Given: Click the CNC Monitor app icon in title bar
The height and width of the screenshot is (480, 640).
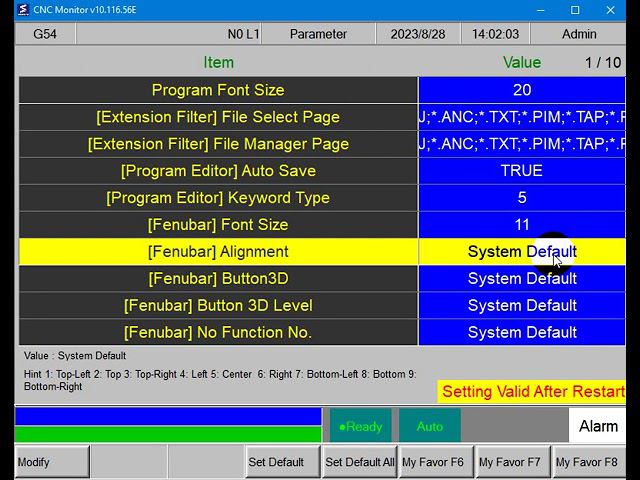Looking at the screenshot, I should click(23, 10).
